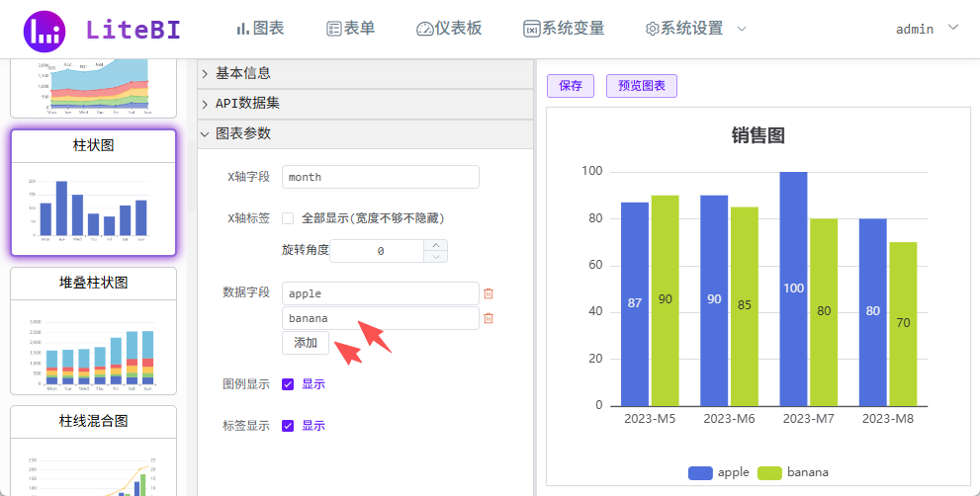Select the 堆叠柱状图 chart thumbnail
The image size is (980, 496).
[93, 331]
